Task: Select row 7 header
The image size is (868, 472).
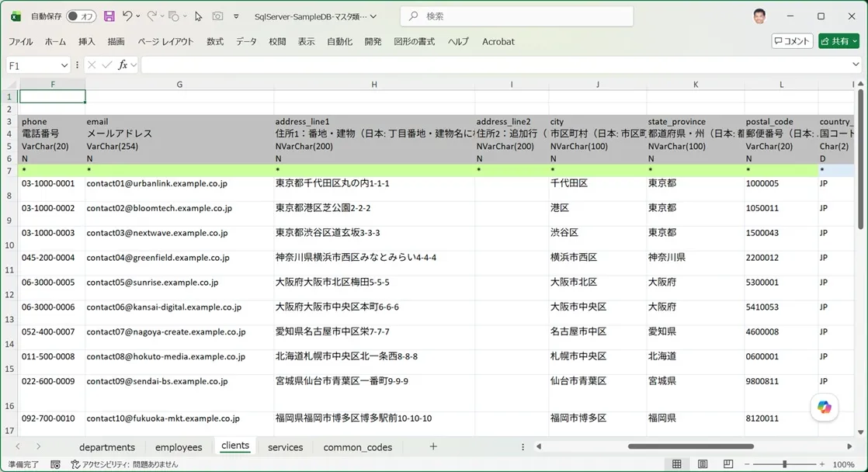Action: 9,171
